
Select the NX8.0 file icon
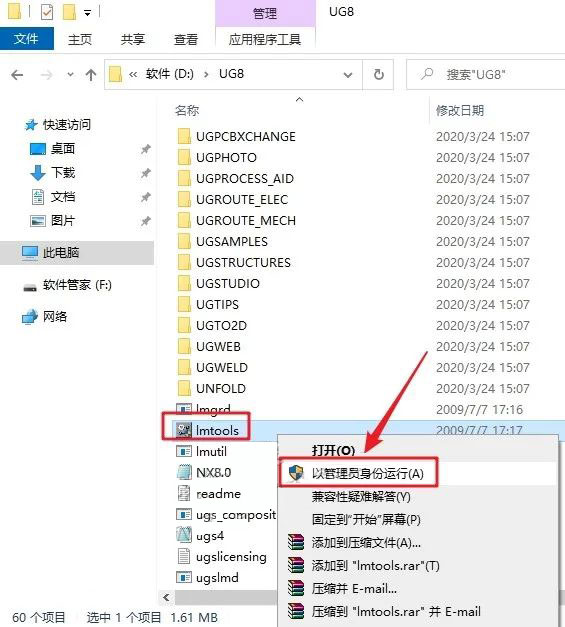[x=184, y=472]
